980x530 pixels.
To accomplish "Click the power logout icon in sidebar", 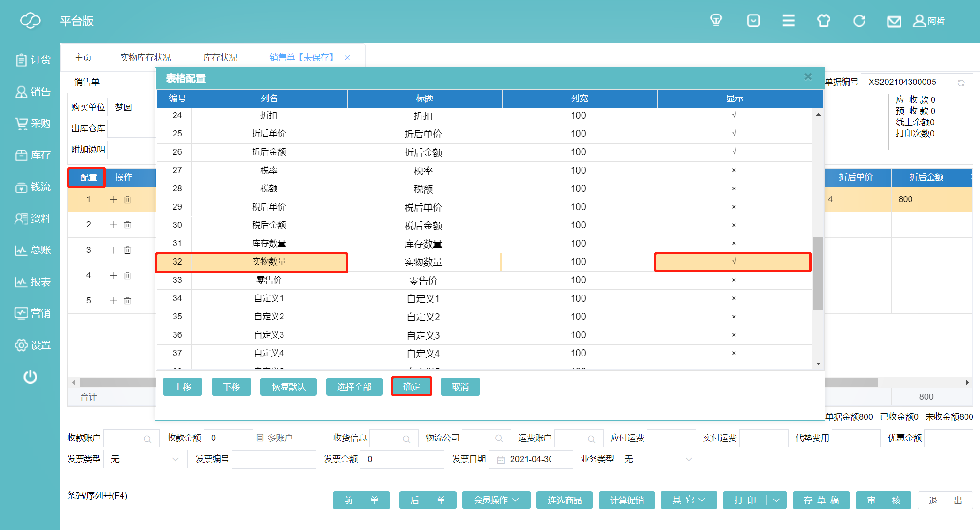I will (x=31, y=377).
